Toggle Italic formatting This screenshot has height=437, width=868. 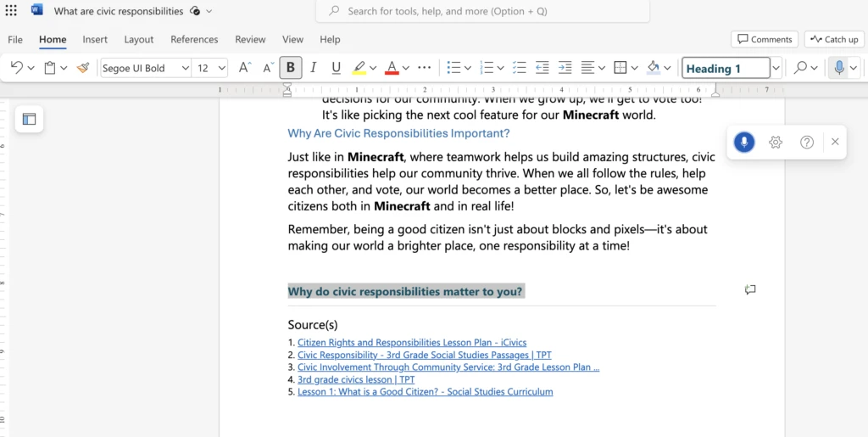[314, 68]
